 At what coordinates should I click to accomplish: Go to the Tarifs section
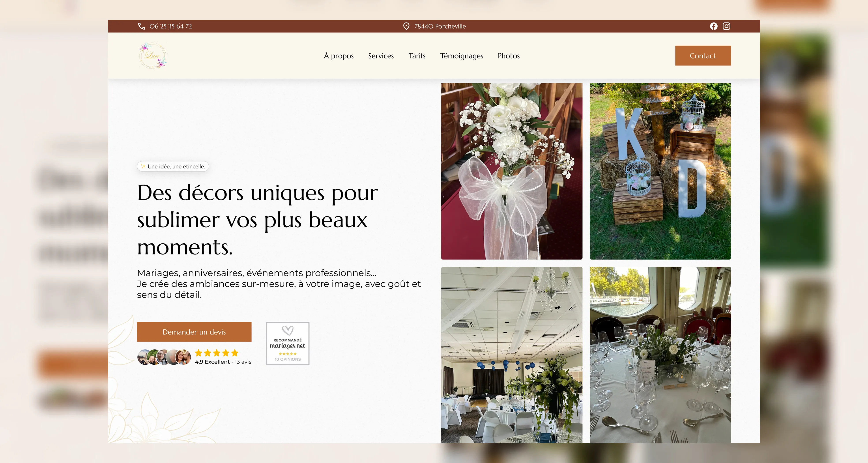coord(417,56)
